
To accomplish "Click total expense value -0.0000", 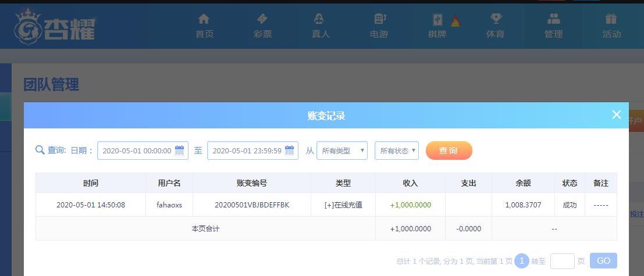I will pyautogui.click(x=469, y=228).
